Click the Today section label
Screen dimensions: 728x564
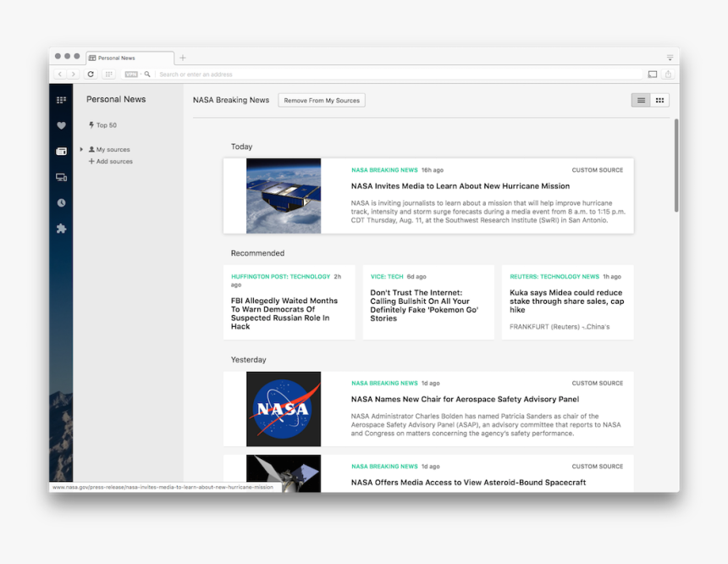click(241, 147)
